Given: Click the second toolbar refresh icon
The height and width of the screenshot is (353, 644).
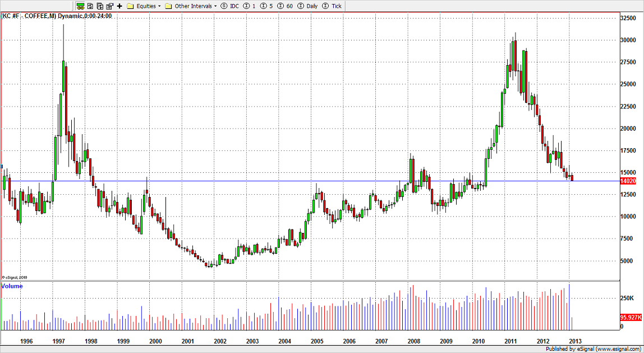Looking at the screenshot, I should (x=91, y=6).
